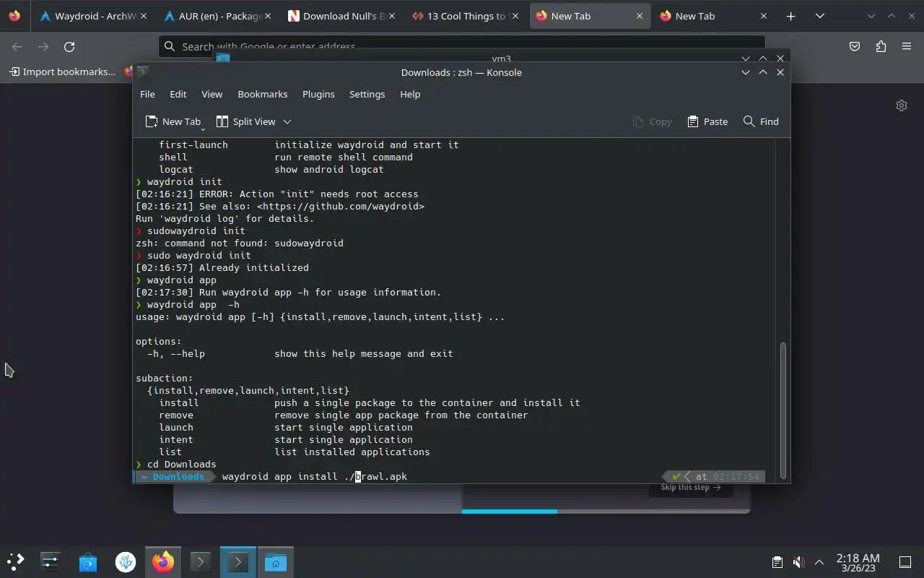Screen dimensions: 924x578
Task: Click Firefox's back navigation arrow
Action: pyautogui.click(x=17, y=46)
